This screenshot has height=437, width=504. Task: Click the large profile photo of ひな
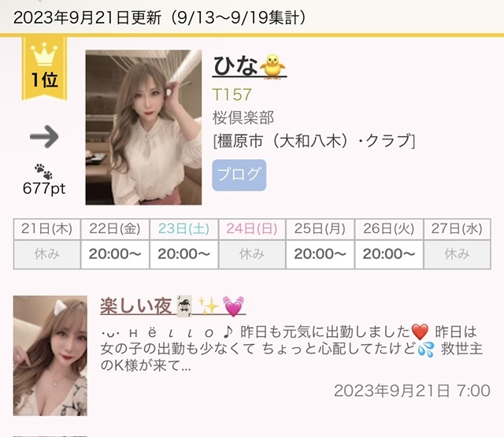point(143,128)
